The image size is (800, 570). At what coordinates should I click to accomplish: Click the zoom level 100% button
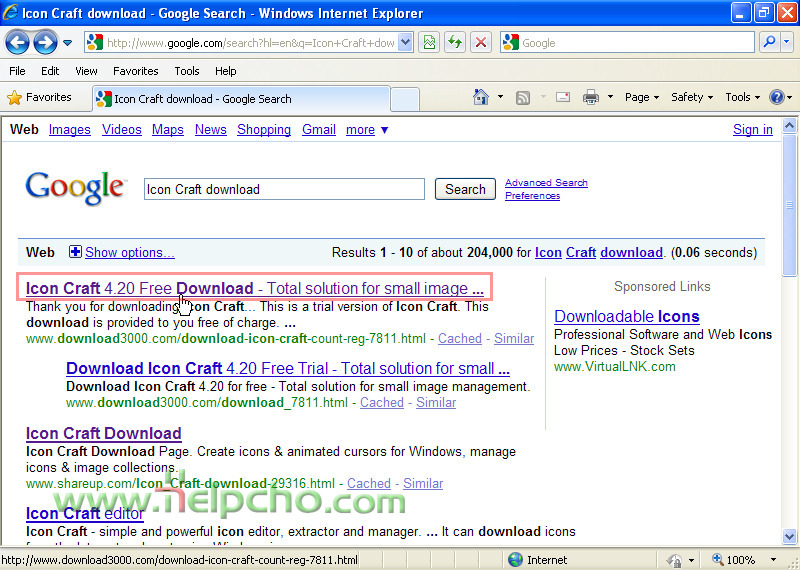[x=734, y=560]
